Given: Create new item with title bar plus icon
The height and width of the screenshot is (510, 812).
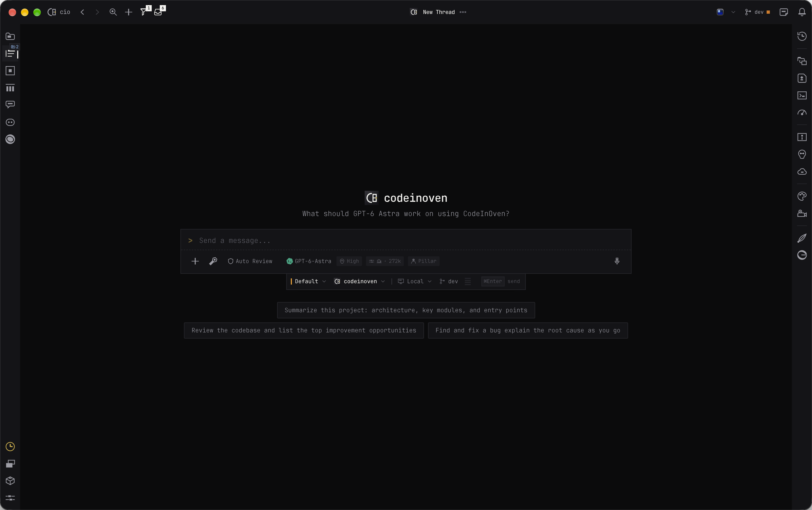Looking at the screenshot, I should pos(128,12).
